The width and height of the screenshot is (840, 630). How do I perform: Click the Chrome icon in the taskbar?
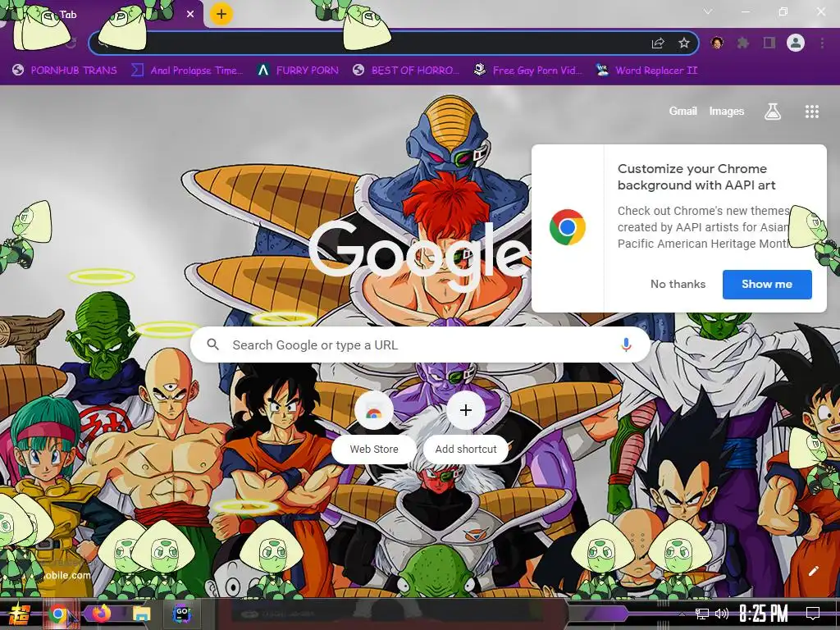58,614
